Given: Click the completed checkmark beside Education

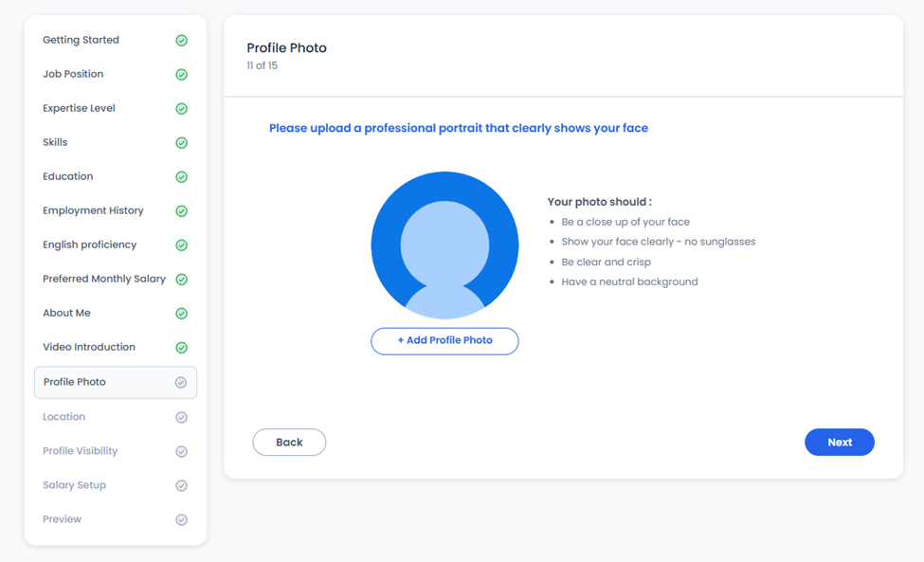Looking at the screenshot, I should [182, 177].
